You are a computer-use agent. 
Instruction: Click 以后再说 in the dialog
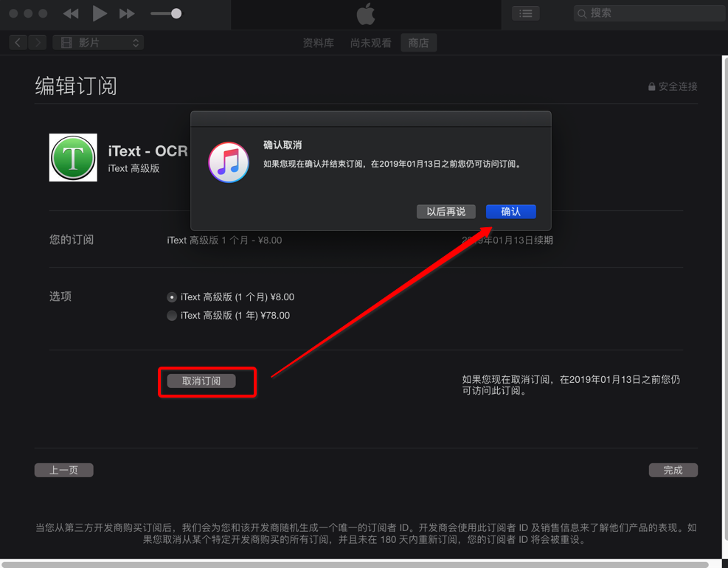pos(446,211)
